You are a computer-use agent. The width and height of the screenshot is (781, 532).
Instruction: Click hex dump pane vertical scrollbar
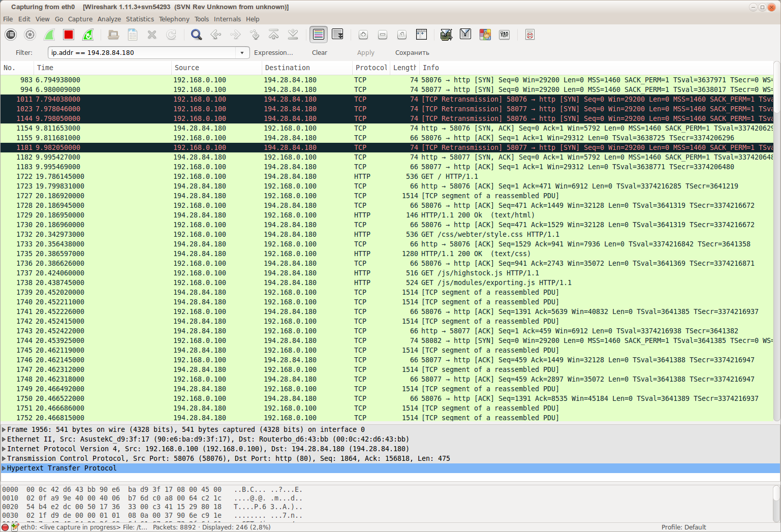[776, 503]
